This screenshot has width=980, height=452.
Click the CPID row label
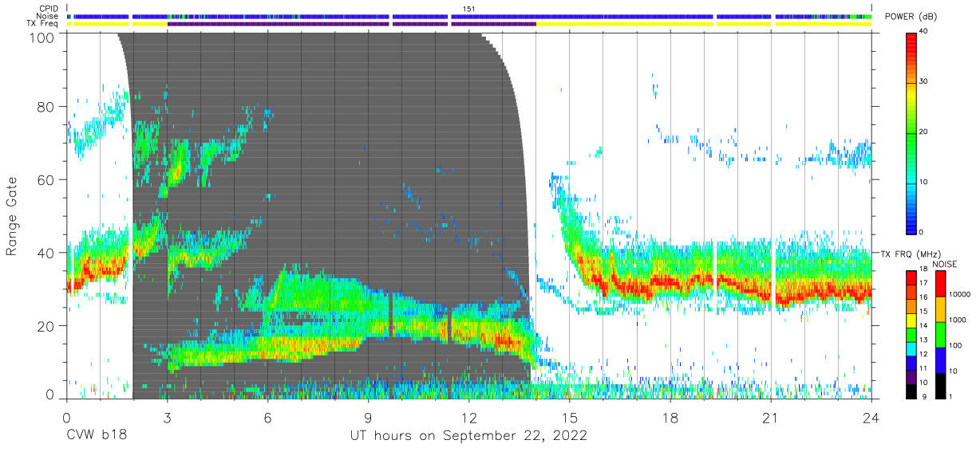click(x=49, y=8)
